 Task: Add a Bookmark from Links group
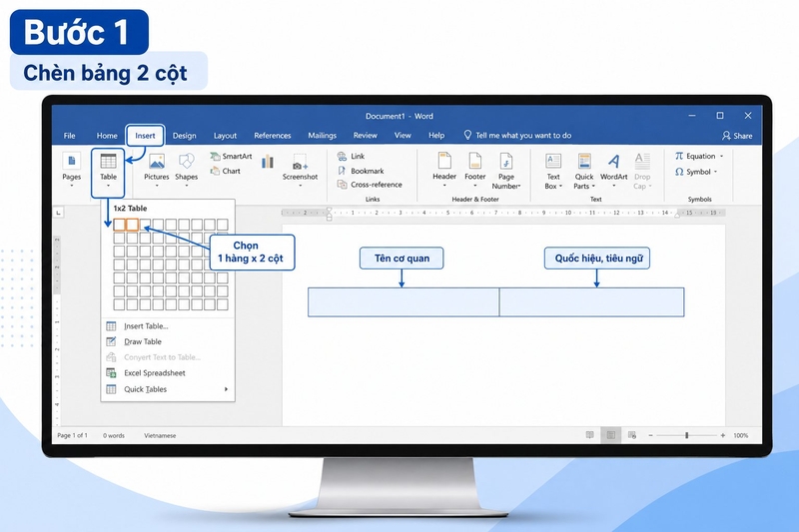(361, 171)
